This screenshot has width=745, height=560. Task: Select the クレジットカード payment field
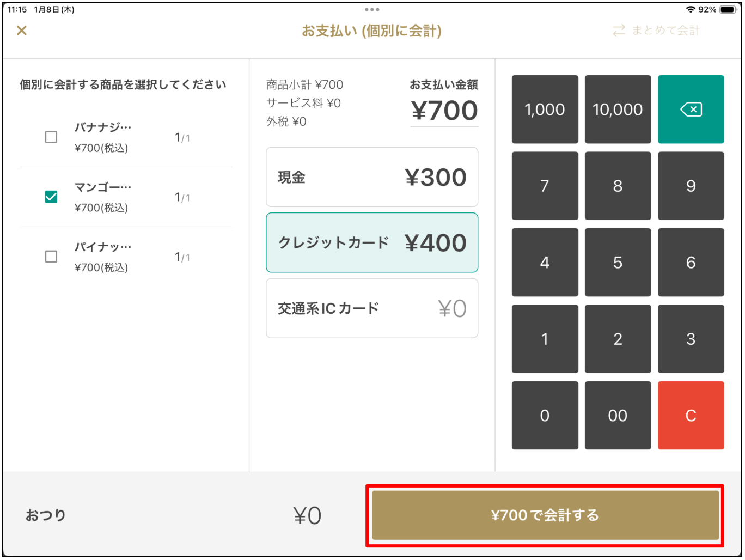click(372, 242)
